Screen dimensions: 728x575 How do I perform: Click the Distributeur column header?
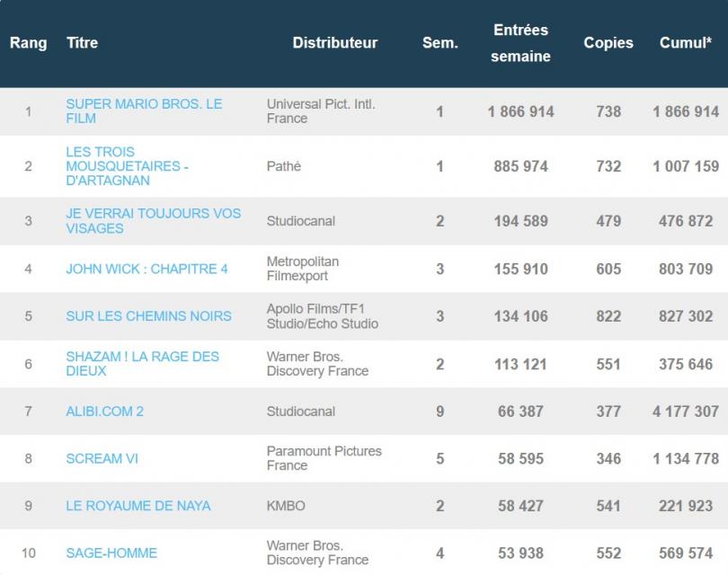coord(334,43)
